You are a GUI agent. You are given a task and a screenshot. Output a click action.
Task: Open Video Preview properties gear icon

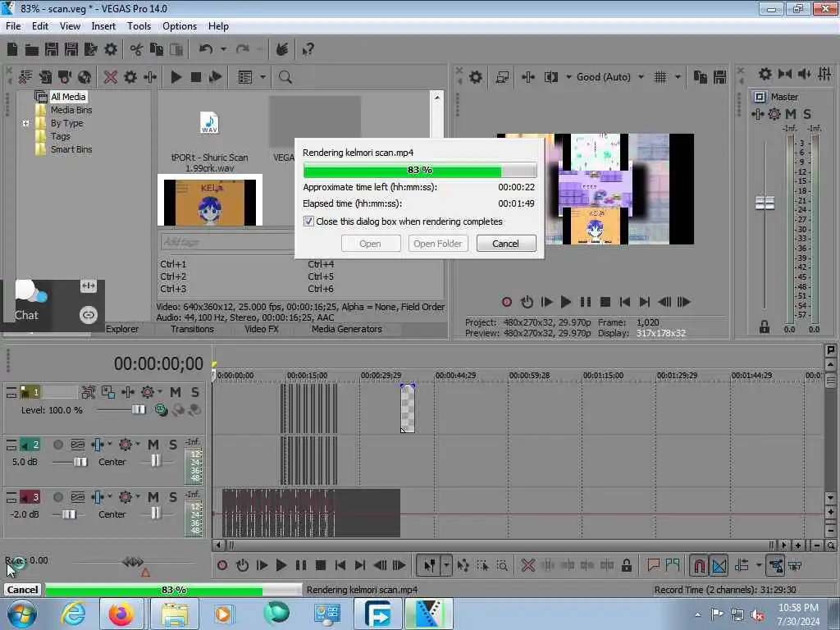(475, 77)
